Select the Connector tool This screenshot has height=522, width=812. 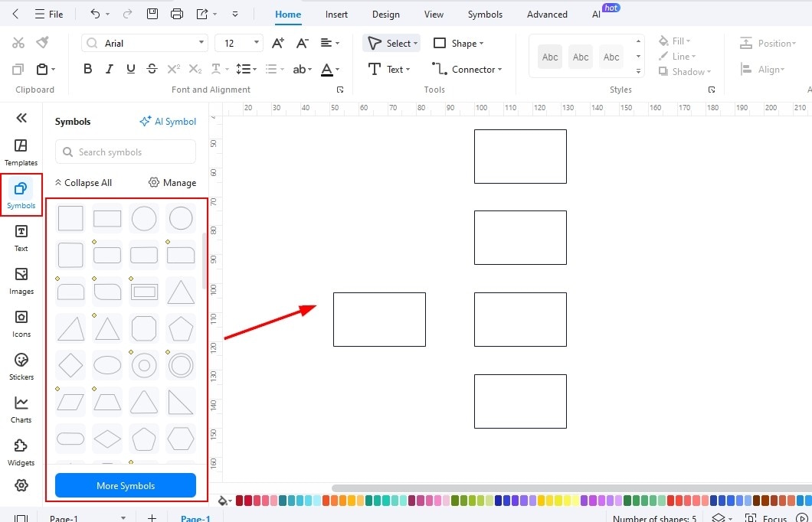466,69
